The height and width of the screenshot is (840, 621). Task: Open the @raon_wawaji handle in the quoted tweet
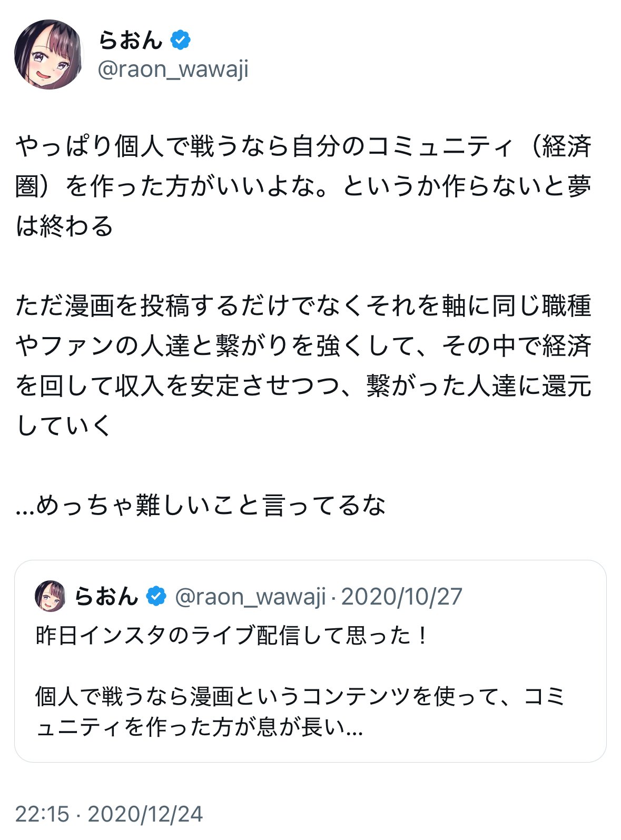250,597
